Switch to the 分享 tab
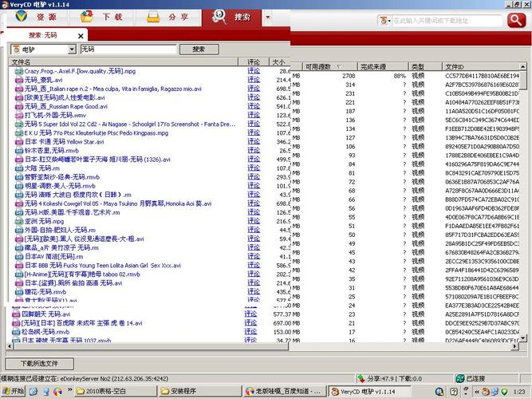 168,17
